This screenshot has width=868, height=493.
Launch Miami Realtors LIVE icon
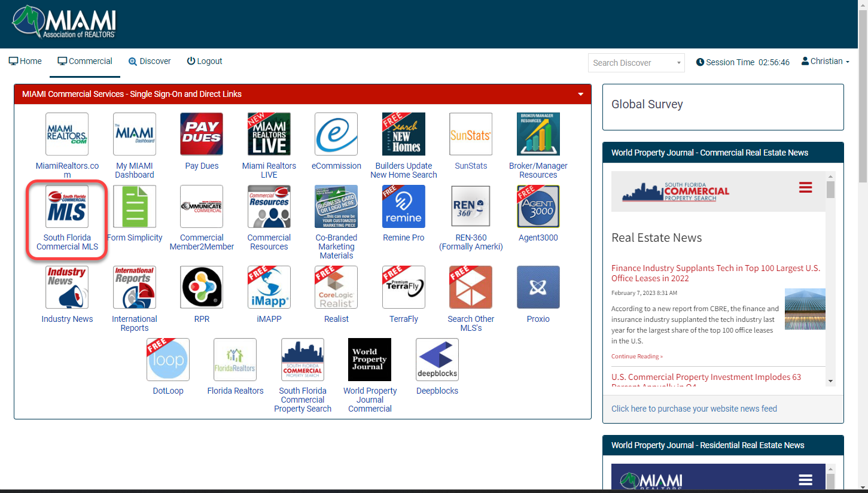point(269,134)
